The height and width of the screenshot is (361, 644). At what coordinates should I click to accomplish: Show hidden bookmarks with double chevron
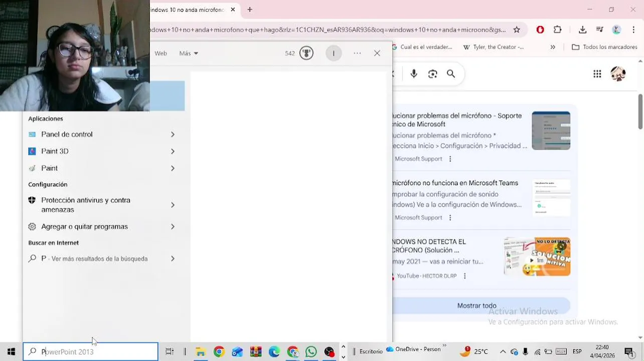pos(553,47)
